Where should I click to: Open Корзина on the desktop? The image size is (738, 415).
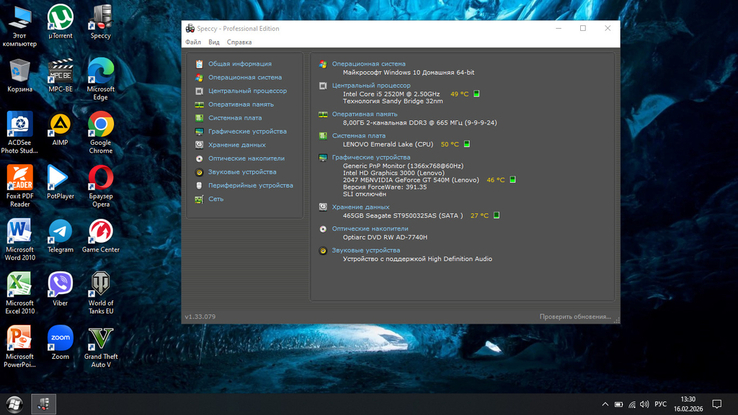coord(20,75)
